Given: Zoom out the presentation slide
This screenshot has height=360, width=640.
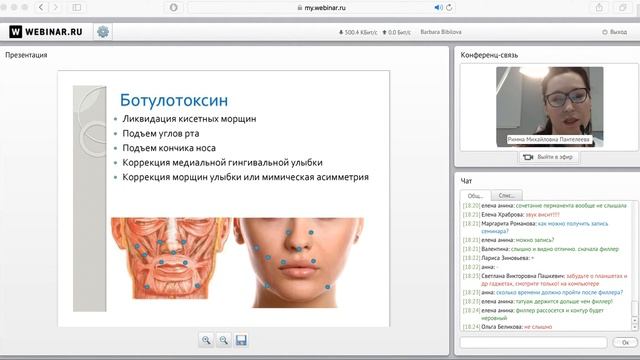Looking at the screenshot, I should [224, 340].
